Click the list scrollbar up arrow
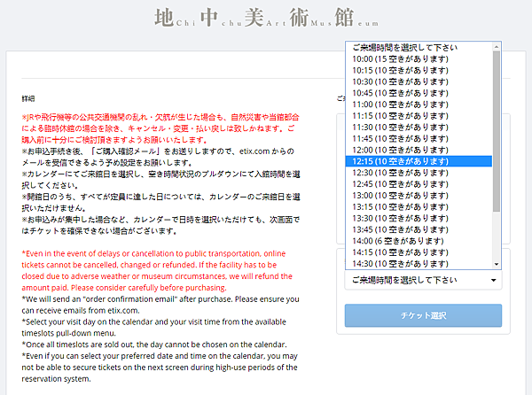Viewport: 532px width, 395px height. tap(497, 47)
